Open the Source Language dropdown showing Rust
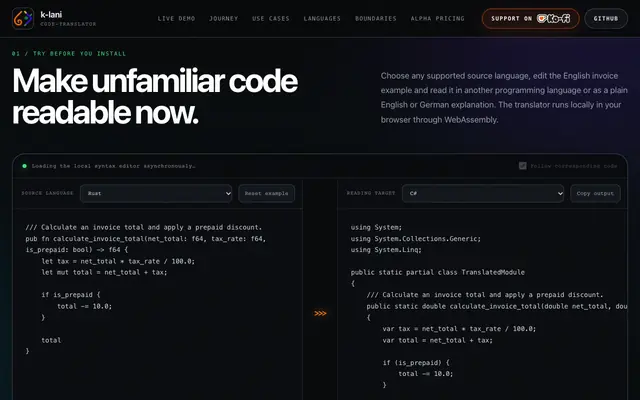The width and height of the screenshot is (640, 400). [156, 193]
